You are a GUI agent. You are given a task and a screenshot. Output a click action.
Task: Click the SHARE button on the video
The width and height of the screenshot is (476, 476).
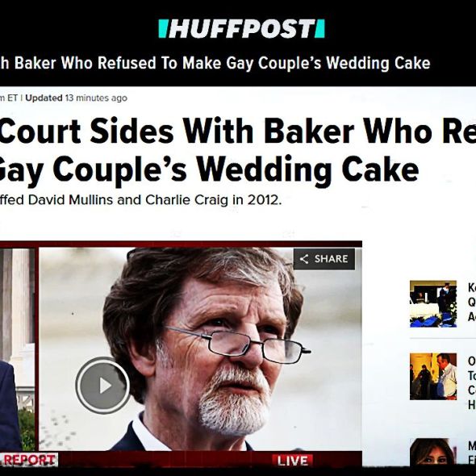324,259
